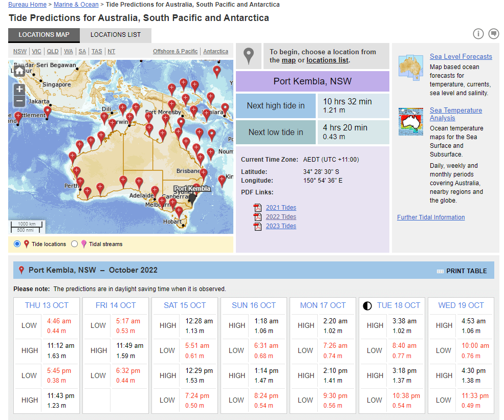
Task: Filter map to VIC
Action: [x=37, y=52]
